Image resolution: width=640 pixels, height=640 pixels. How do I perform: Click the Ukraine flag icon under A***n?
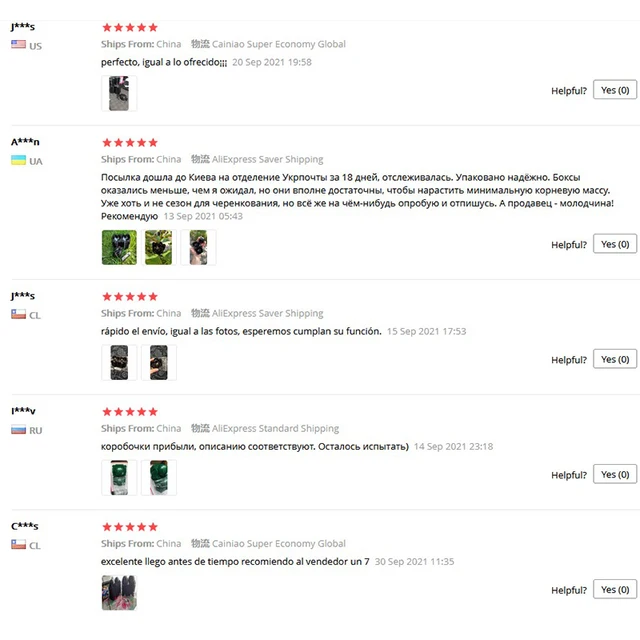[18, 160]
